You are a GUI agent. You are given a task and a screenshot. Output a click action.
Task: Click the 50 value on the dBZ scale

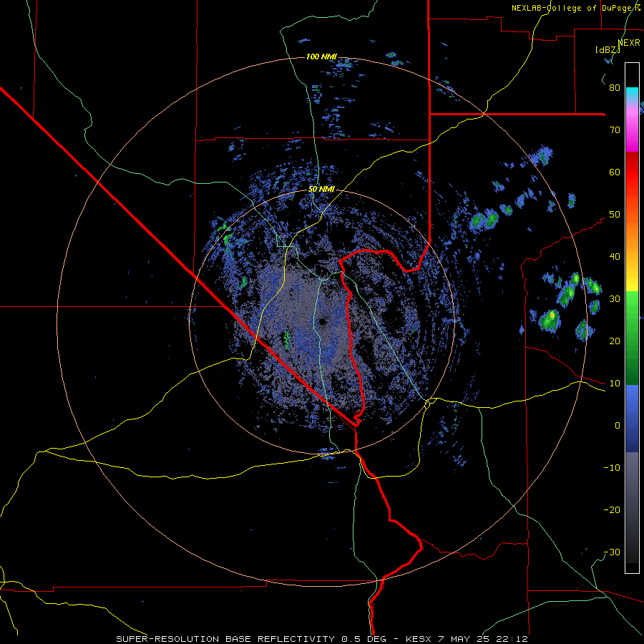pos(615,215)
